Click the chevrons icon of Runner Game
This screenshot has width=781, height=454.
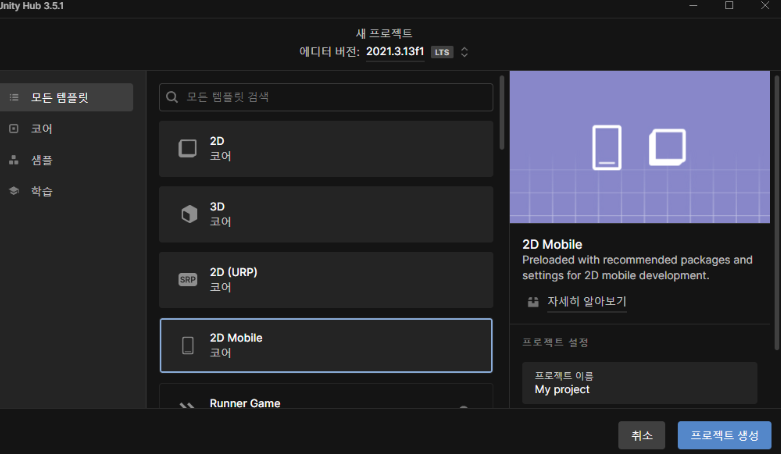click(x=187, y=406)
